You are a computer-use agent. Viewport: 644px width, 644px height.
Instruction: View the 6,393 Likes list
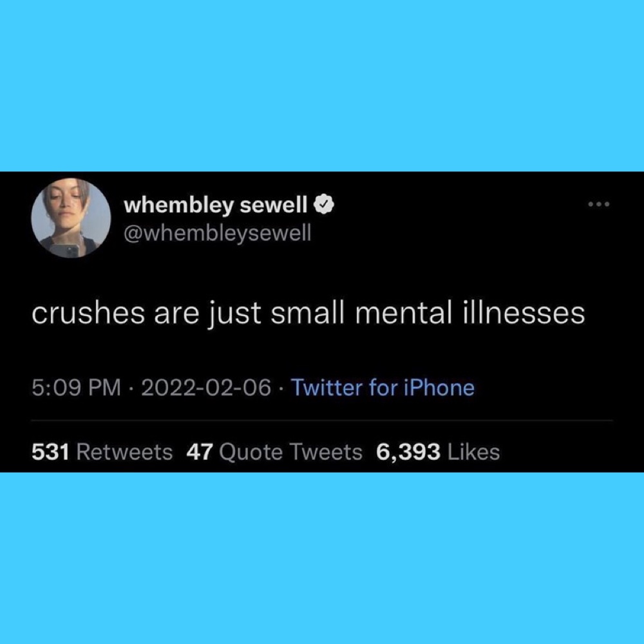tap(438, 452)
